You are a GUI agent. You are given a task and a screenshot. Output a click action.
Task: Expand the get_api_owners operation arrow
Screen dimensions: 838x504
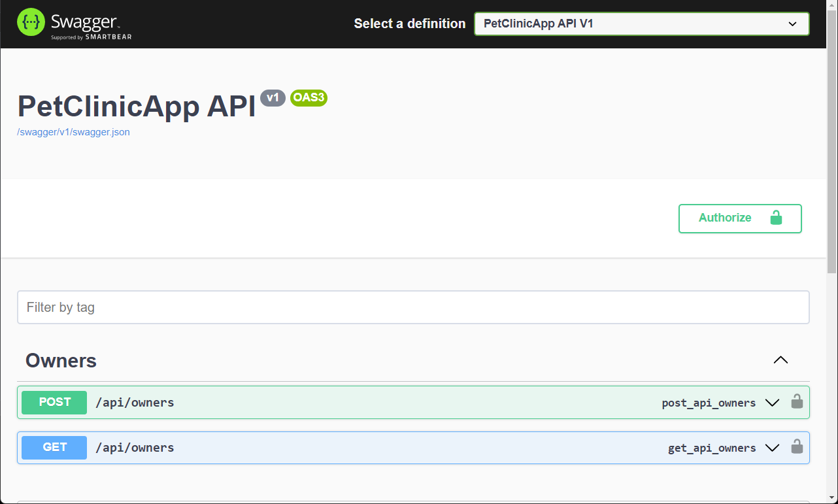772,448
